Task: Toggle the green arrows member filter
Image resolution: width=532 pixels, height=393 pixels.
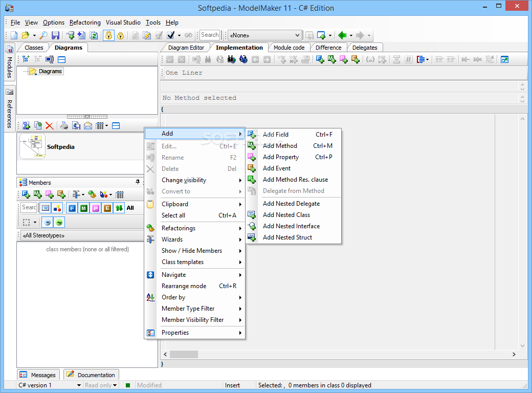Action: click(119, 208)
